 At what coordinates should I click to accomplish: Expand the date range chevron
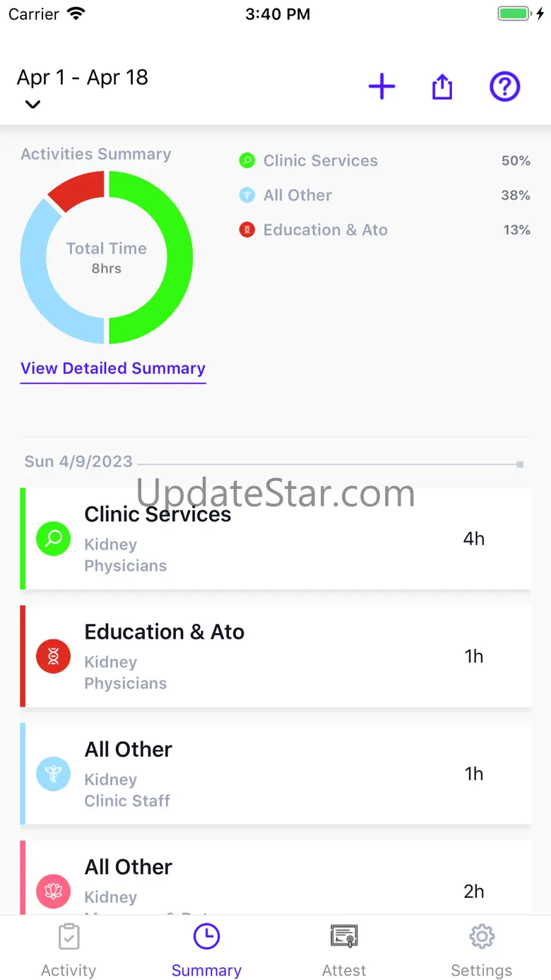point(32,105)
